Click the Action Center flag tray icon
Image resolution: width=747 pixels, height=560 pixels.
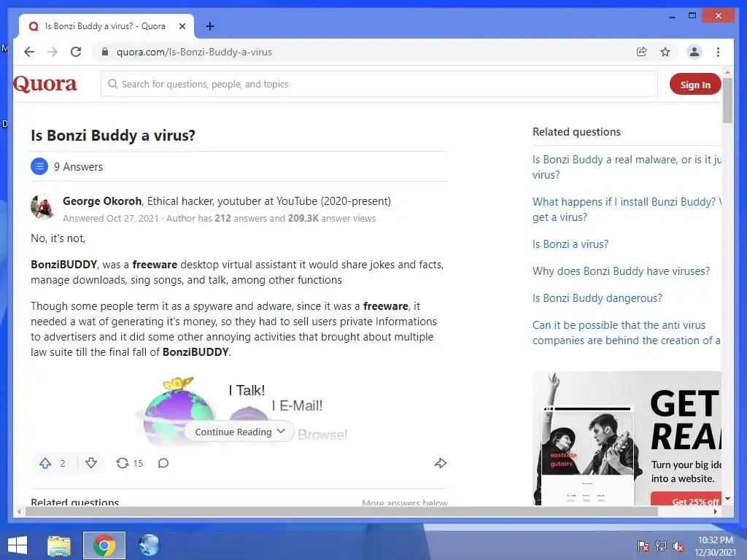point(643,545)
